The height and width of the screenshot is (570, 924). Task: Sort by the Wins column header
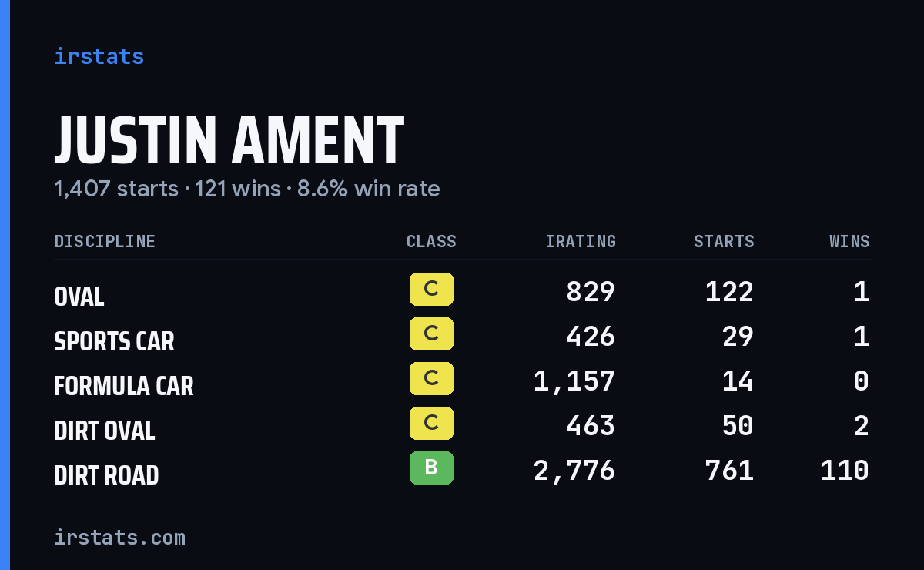point(849,242)
